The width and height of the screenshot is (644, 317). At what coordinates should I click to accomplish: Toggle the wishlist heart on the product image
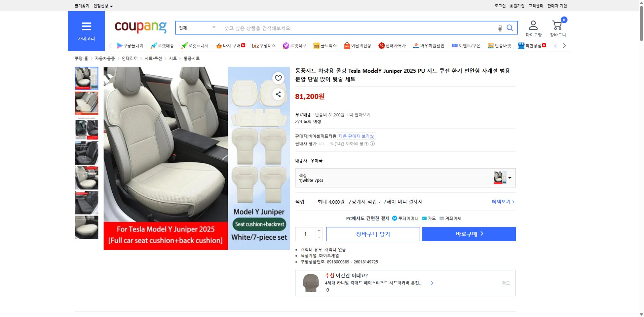[278, 78]
